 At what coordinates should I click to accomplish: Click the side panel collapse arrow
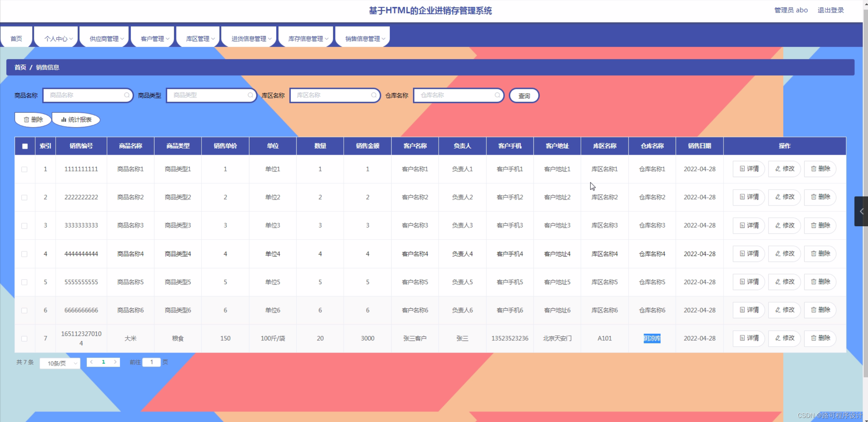861,211
